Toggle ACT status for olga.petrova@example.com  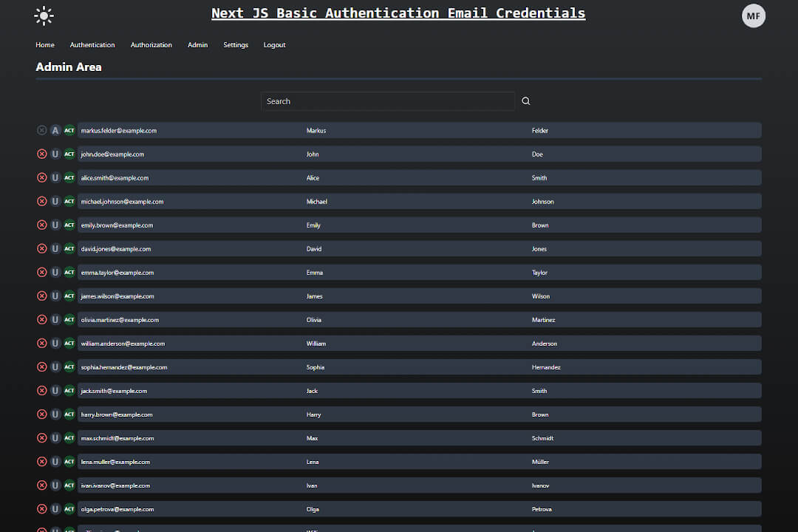coord(69,509)
